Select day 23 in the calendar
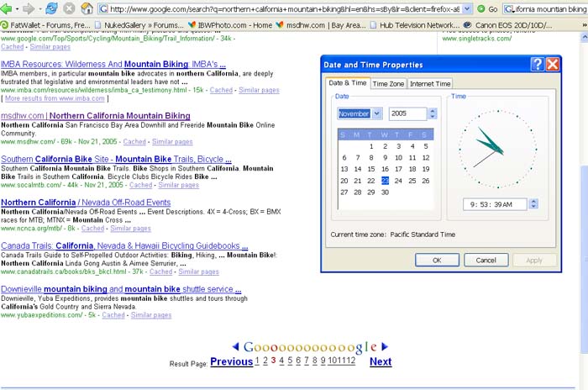588x390 pixels. pyautogui.click(x=385, y=181)
